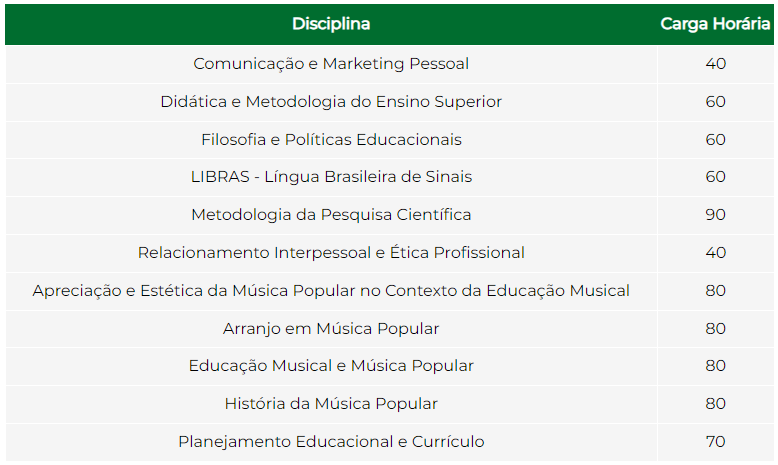The image size is (778, 465).
Task: Select LIBRAS - Língua Brasileira de Sinais
Action: (x=331, y=177)
